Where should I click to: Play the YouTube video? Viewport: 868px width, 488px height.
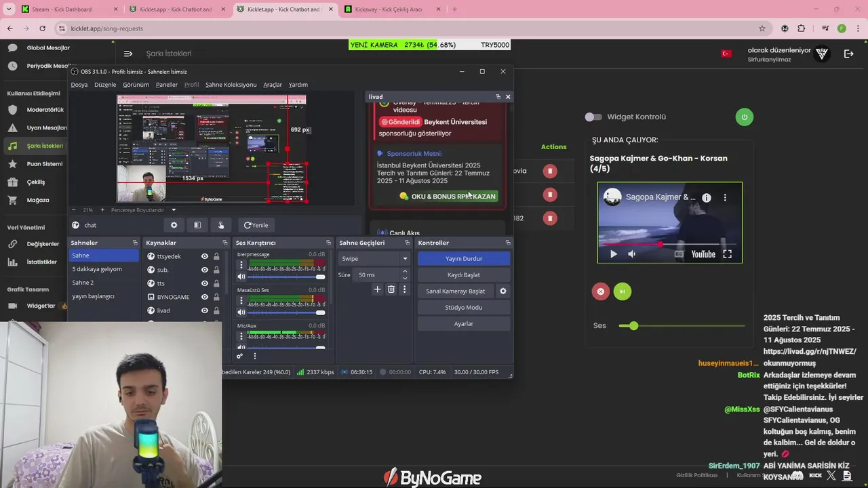tap(614, 254)
